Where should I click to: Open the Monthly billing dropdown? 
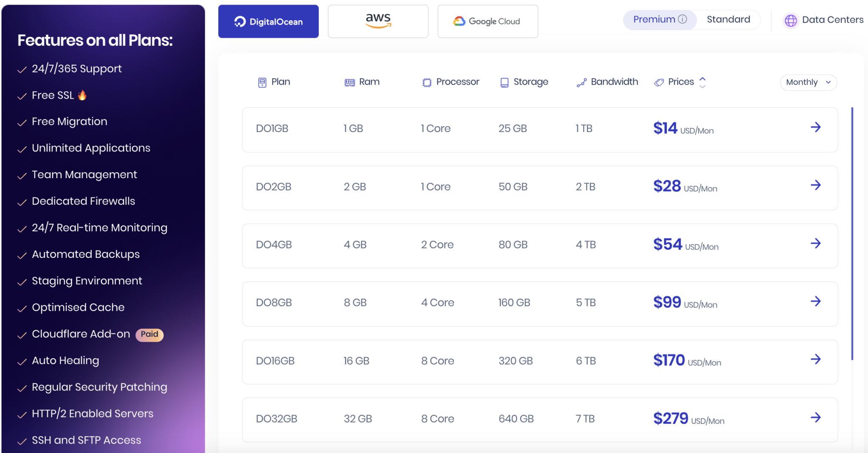808,82
